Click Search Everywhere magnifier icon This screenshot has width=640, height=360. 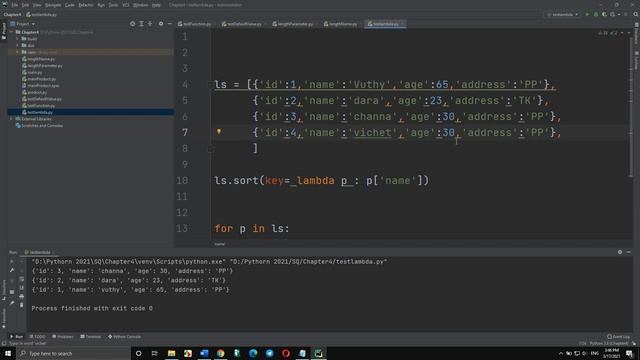[x=636, y=15]
